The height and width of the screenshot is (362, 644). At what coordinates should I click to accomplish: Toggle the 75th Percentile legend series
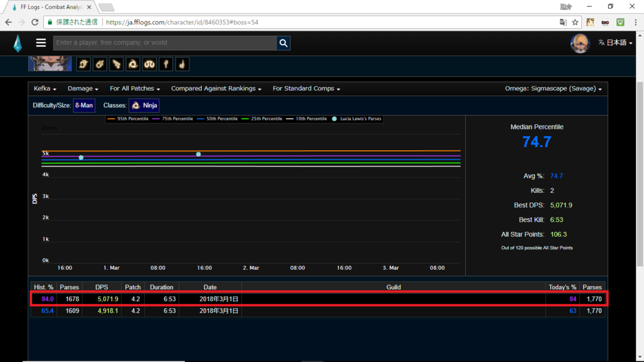pyautogui.click(x=172, y=119)
